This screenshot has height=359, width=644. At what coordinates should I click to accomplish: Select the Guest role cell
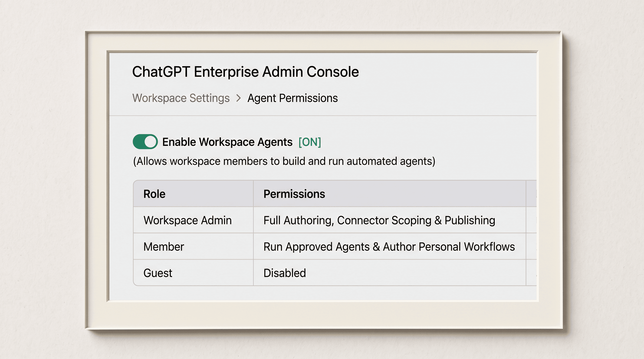click(193, 273)
